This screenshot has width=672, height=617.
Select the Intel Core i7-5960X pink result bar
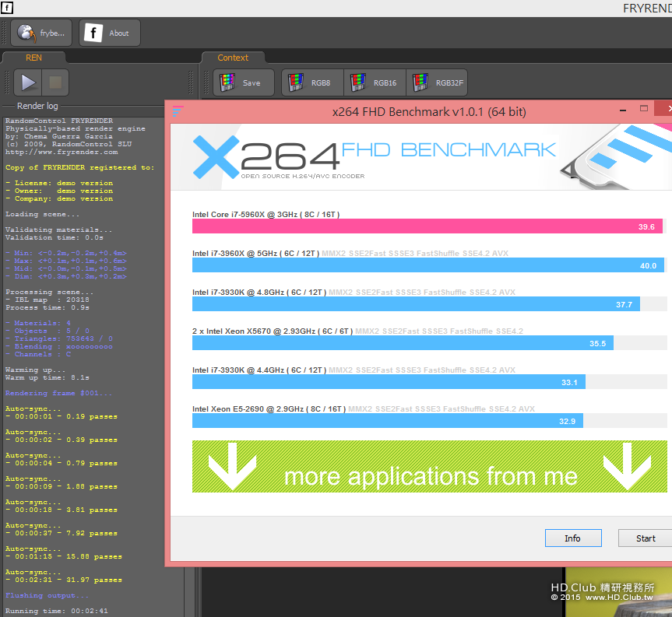coord(427,226)
